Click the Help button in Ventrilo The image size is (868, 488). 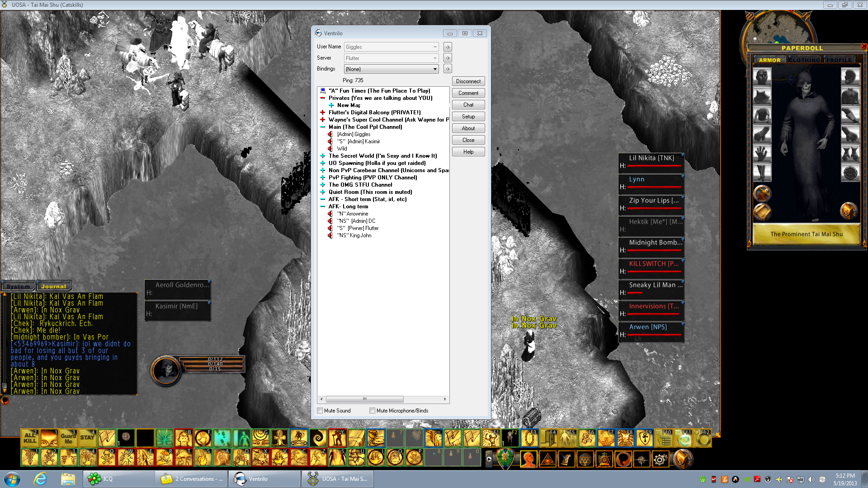(468, 152)
